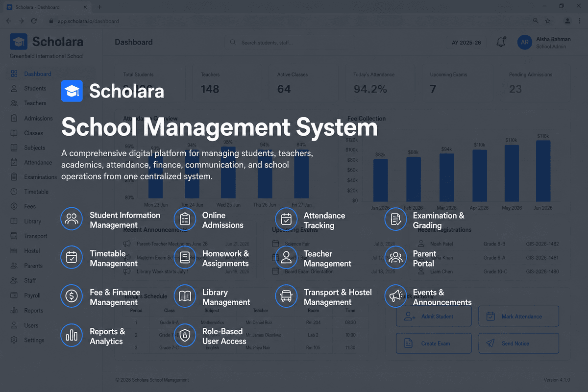588x392 pixels.
Task: Click the Attendance Tracking calendar-check icon
Action: pyautogui.click(x=286, y=219)
